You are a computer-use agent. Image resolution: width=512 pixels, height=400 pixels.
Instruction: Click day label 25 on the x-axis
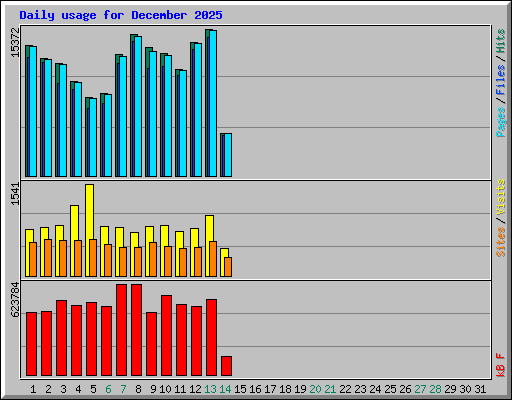coord(390,389)
